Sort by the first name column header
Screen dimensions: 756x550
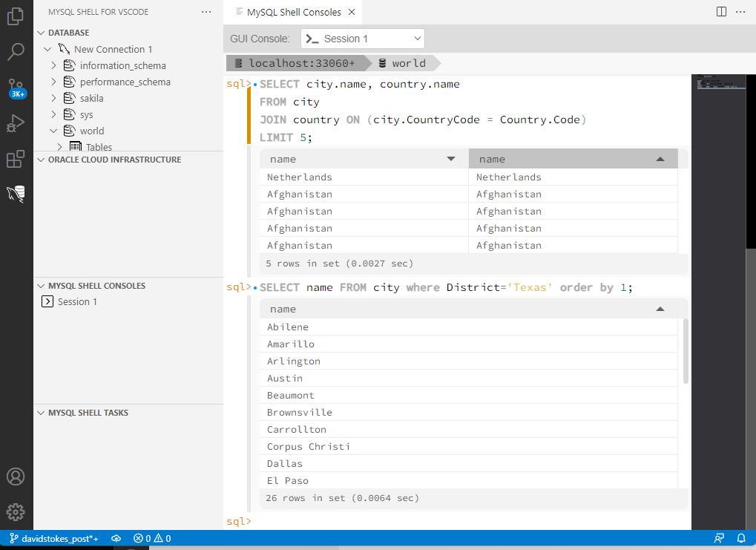[364, 159]
